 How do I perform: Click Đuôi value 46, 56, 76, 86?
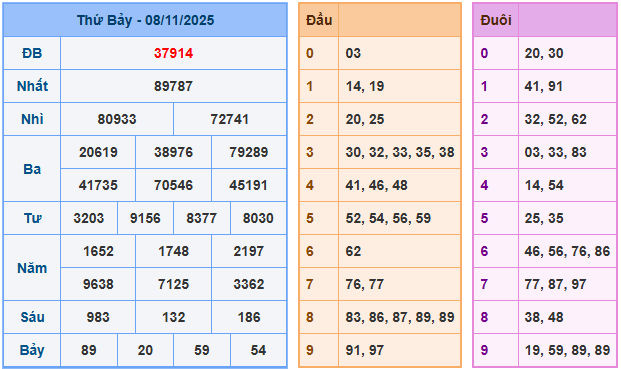pos(568,251)
